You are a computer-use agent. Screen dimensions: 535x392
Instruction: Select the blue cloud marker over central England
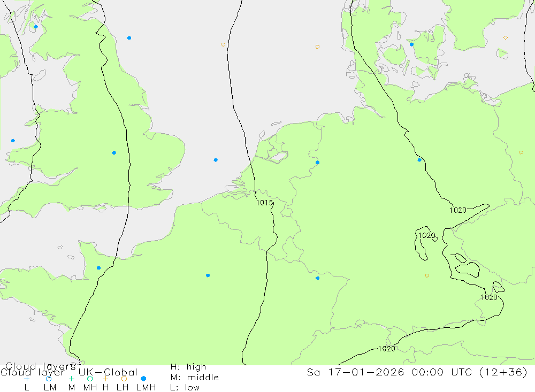tap(114, 152)
